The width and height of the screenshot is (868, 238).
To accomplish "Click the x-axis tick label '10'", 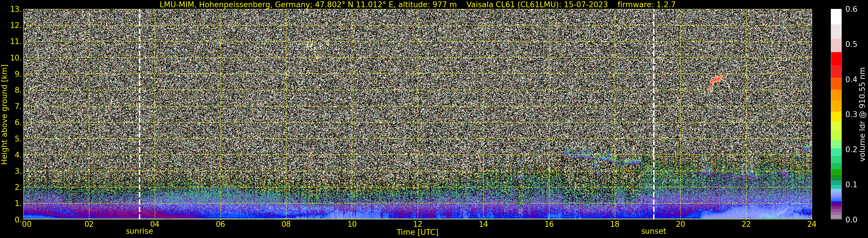I will [351, 224].
